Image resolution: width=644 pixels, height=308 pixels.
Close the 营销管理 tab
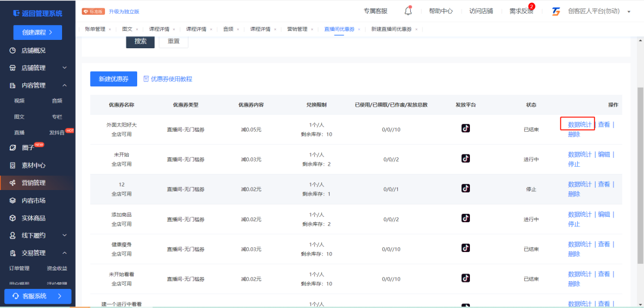point(312,30)
